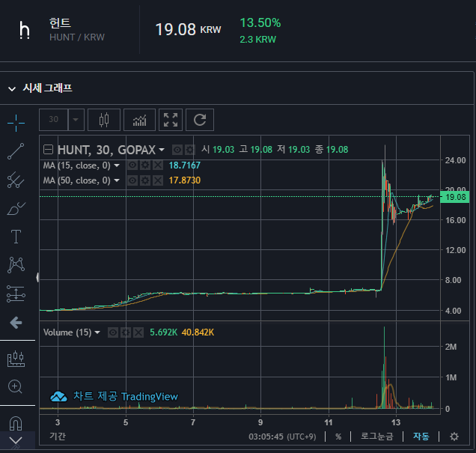
Task: Remove the MA 15 indicator
Action: pyautogui.click(x=158, y=165)
